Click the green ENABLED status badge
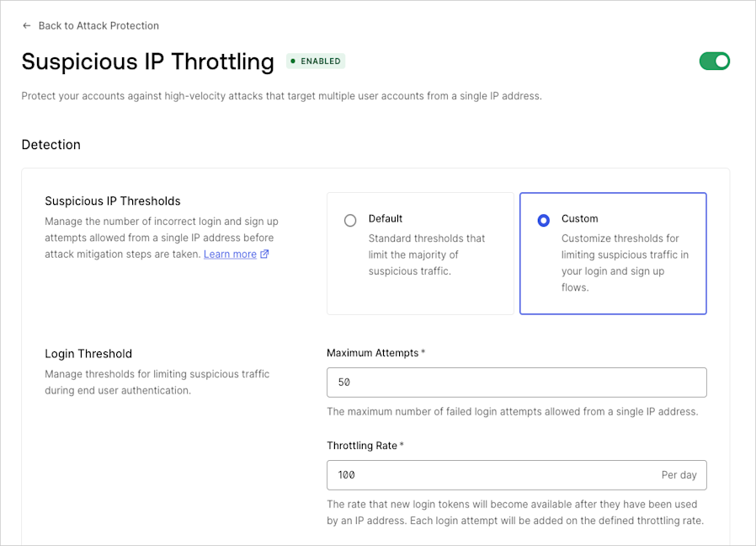 [x=316, y=62]
